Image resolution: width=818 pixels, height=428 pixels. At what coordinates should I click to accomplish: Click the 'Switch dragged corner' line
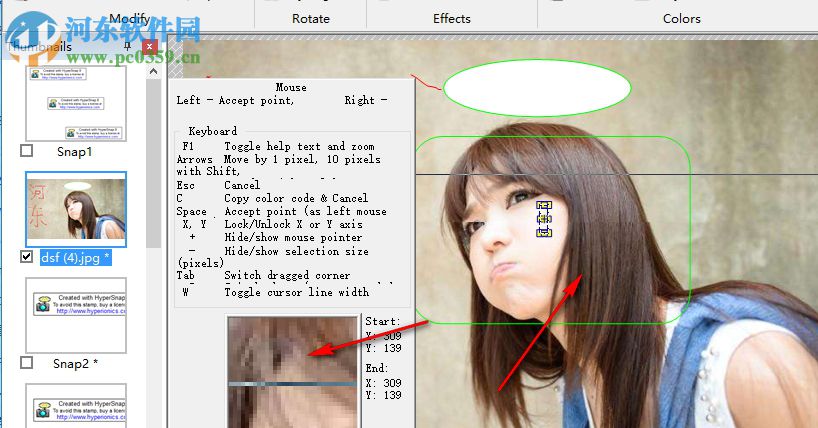tap(287, 275)
